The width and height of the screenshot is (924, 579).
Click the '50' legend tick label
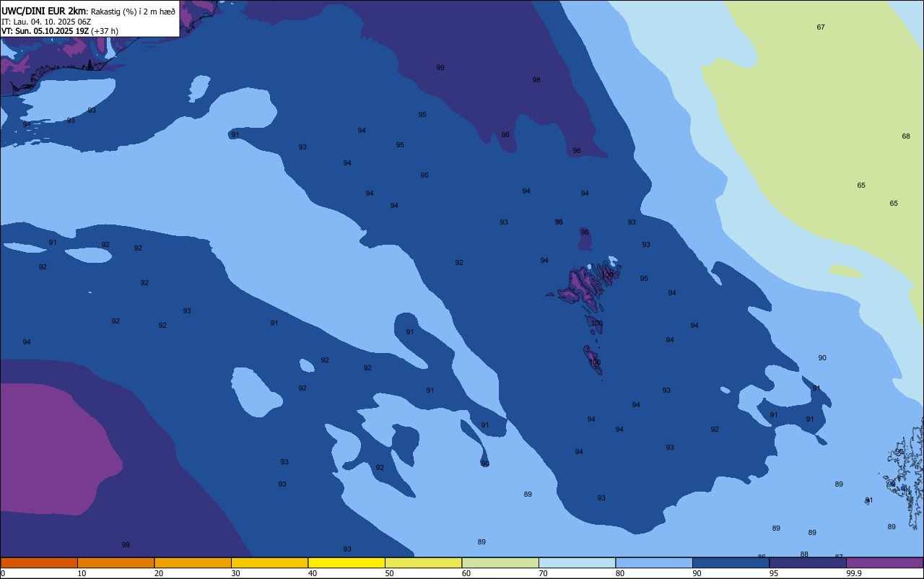tap(389, 573)
